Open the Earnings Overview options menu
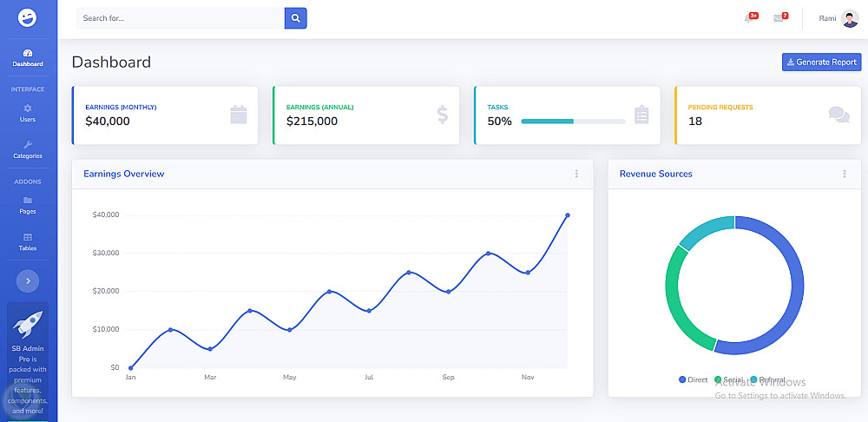This screenshot has height=422, width=868. pyautogui.click(x=576, y=174)
